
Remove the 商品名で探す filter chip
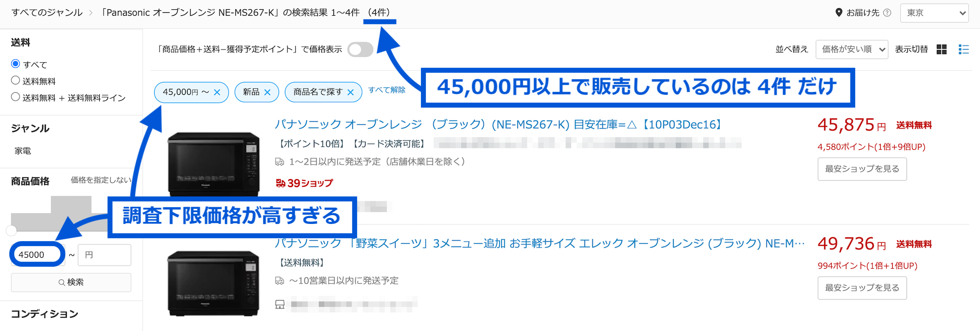[350, 92]
